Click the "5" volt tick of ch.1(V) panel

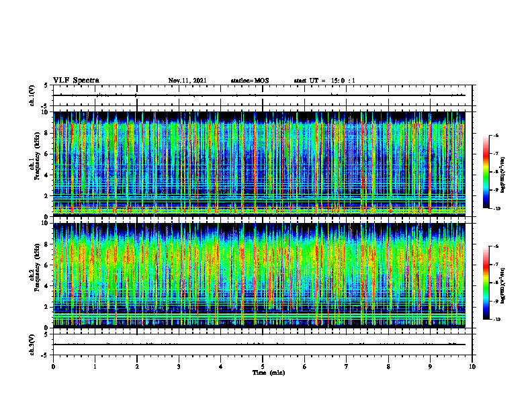click(x=46, y=86)
